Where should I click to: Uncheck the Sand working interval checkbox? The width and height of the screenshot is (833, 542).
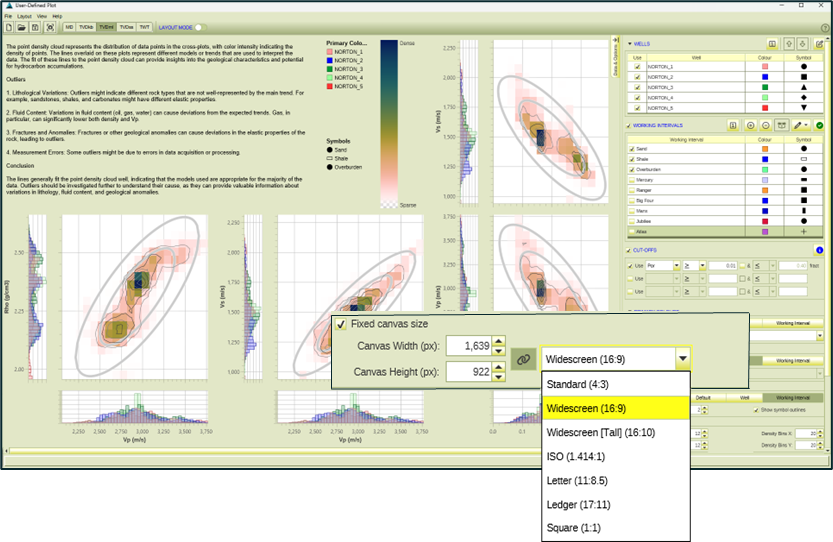pos(632,149)
